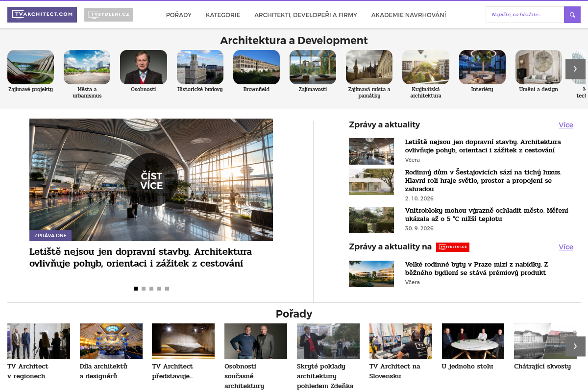Open the Vnitrobloky courtyard thumbnail
Image resolution: width=588 pixels, height=392 pixels.
tap(371, 220)
